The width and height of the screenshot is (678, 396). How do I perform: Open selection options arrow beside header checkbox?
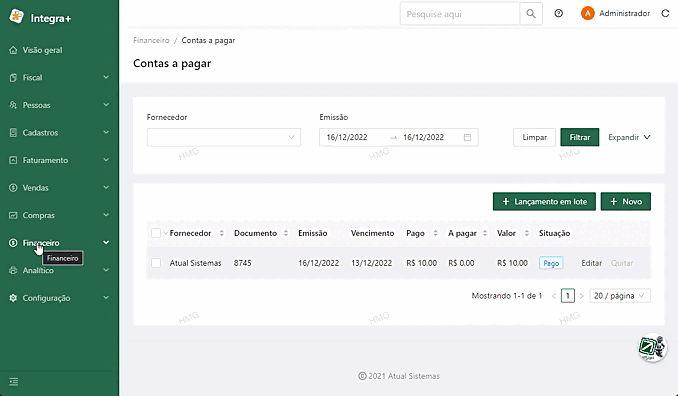tap(166, 233)
